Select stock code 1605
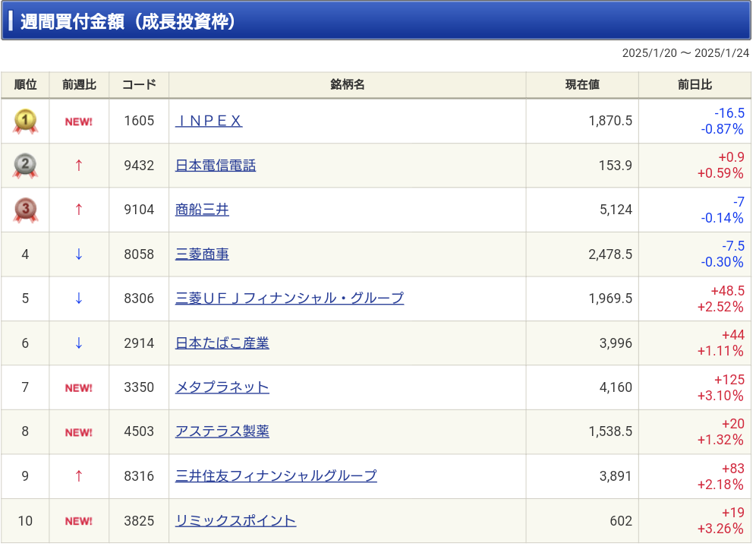The height and width of the screenshot is (556, 756). 139,121
